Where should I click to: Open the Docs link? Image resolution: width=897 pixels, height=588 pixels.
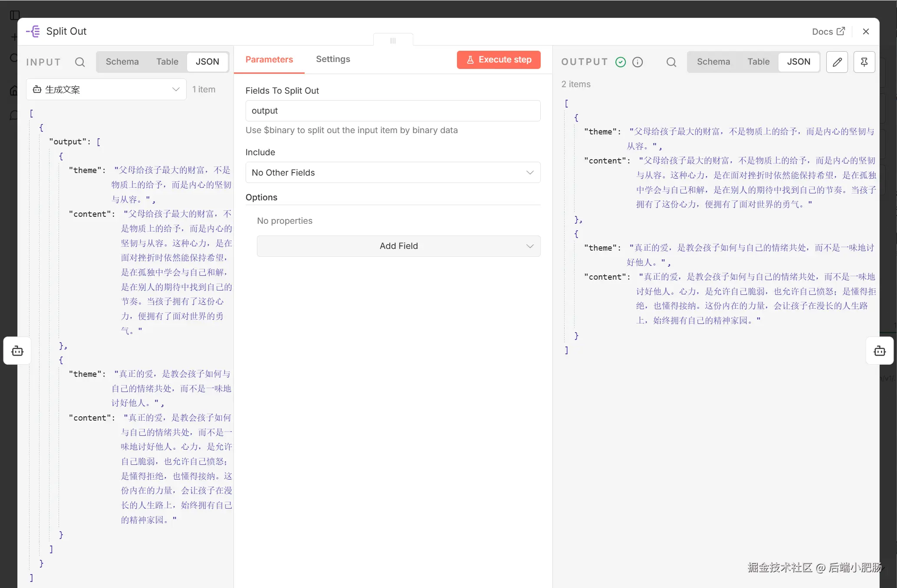click(x=828, y=31)
